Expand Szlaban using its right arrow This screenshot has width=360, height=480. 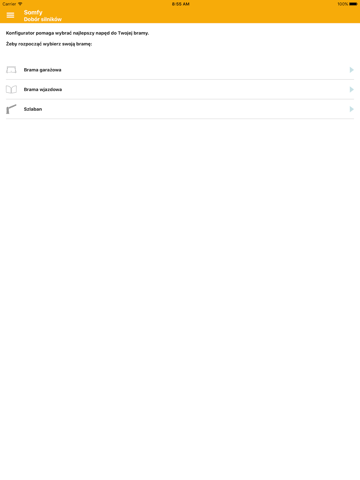pos(351,109)
